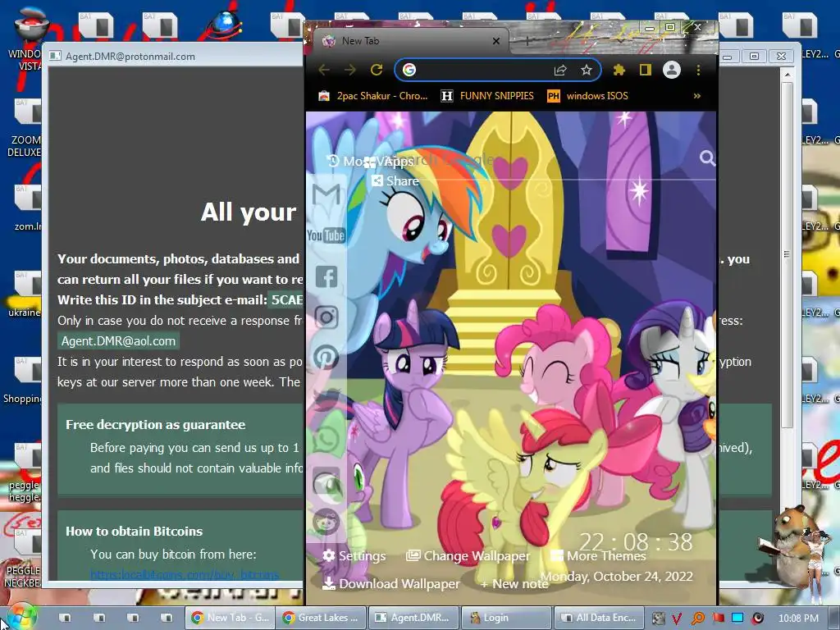The width and height of the screenshot is (840, 630).
Task: Select the Shopping desktop file icon
Action: (x=22, y=381)
